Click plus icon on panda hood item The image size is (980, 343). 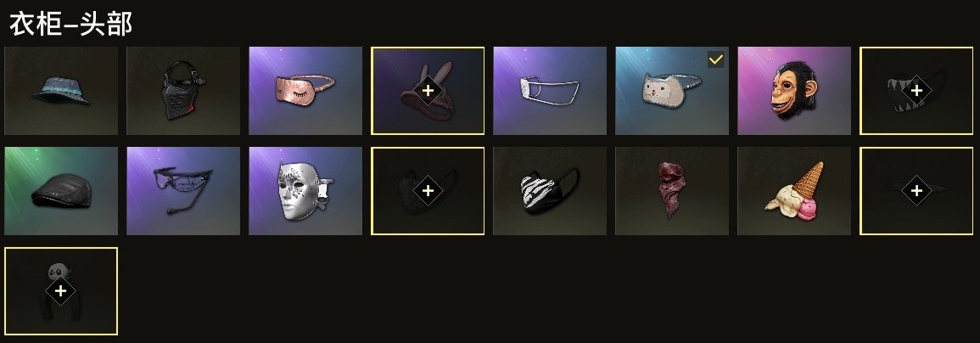click(60, 291)
